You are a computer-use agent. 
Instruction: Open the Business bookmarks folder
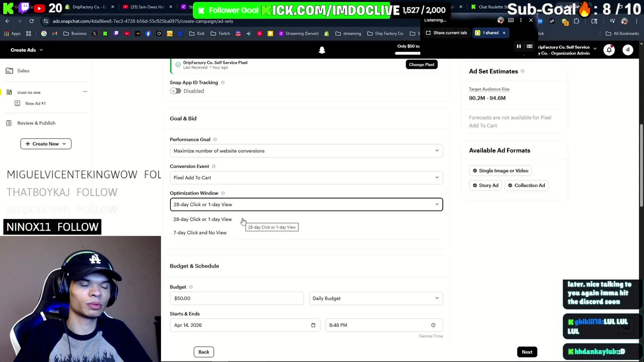click(x=75, y=34)
